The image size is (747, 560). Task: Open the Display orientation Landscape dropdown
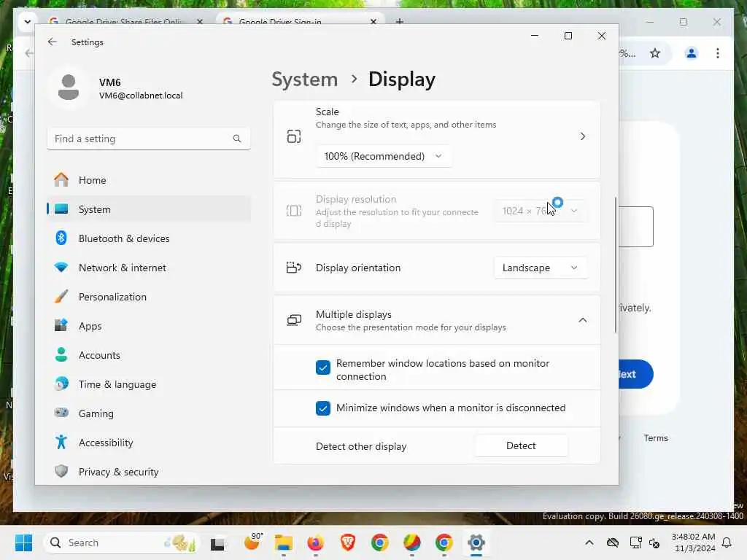pos(541,268)
